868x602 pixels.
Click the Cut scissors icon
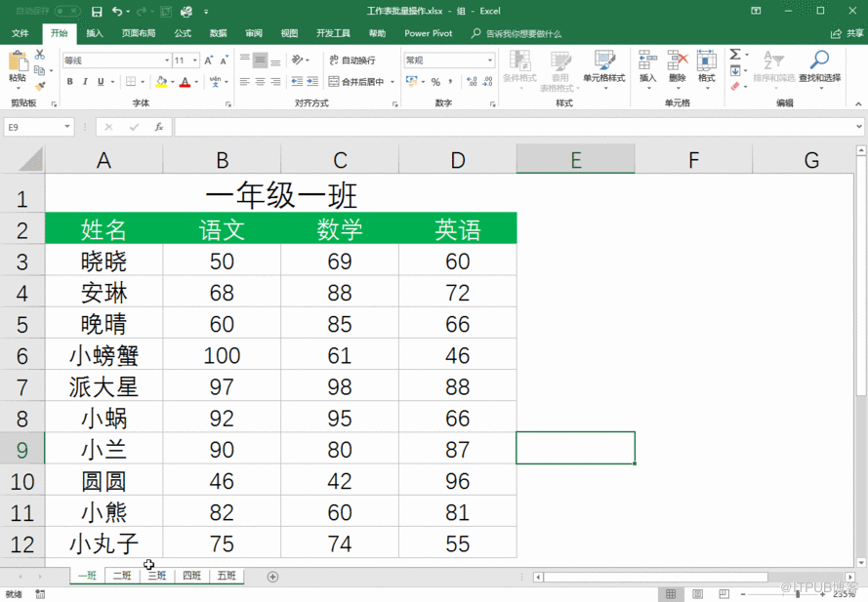tap(40, 56)
